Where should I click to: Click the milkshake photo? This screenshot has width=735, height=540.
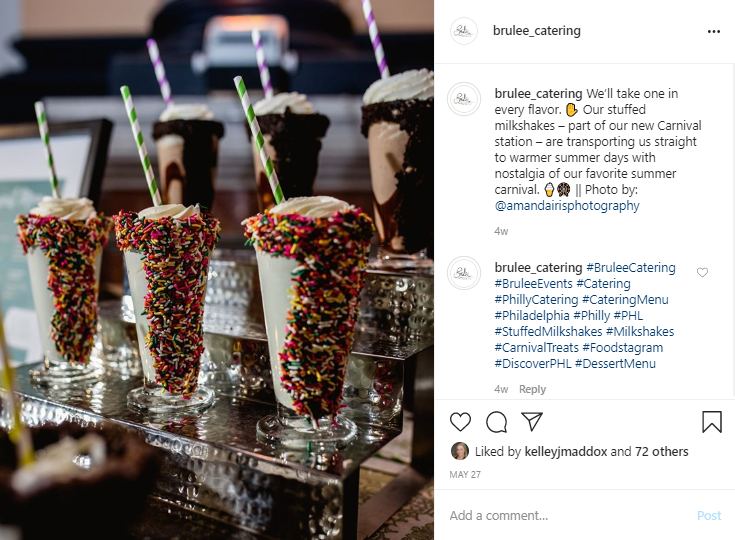point(217,270)
